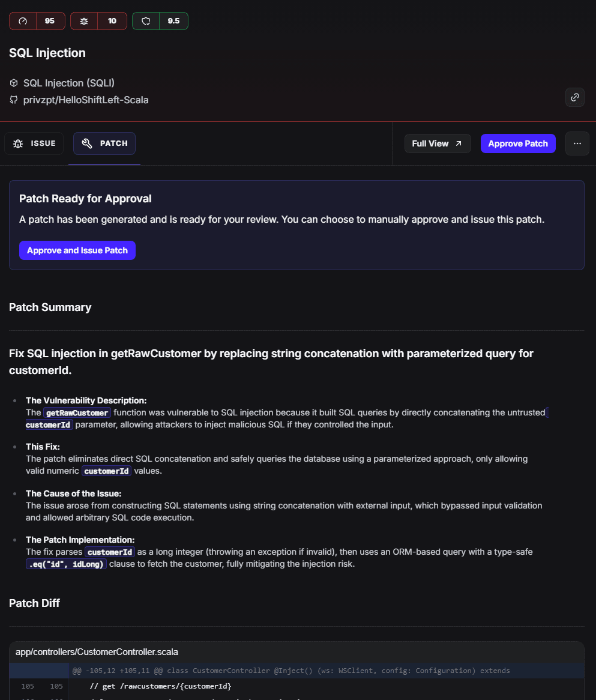Screen dimensions: 596x700
Task: Click the bug count badge showing 10
Action: pos(98,21)
